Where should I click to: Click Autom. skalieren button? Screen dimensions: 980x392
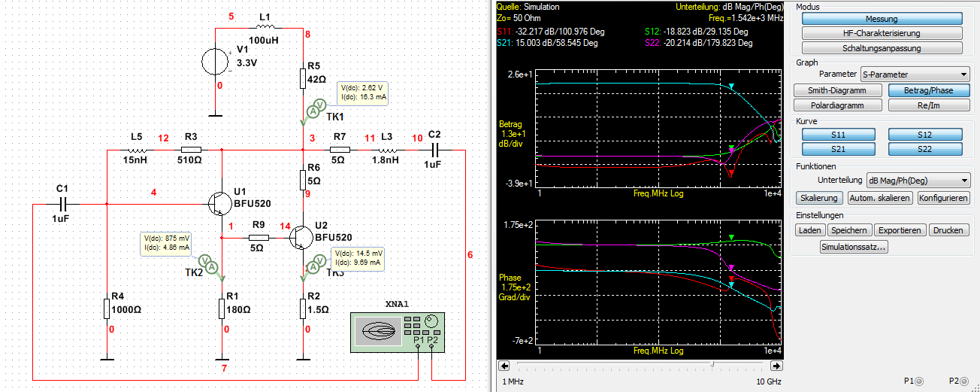pyautogui.click(x=880, y=198)
